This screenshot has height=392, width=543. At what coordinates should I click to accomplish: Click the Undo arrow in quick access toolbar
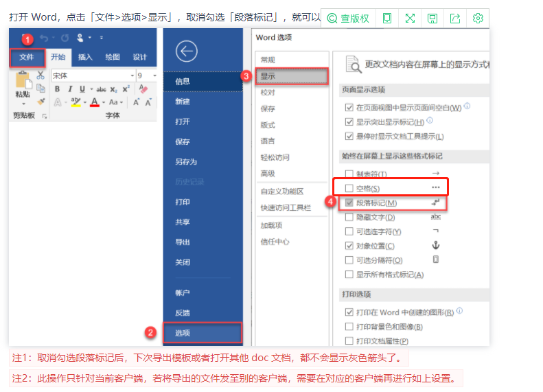[44, 38]
